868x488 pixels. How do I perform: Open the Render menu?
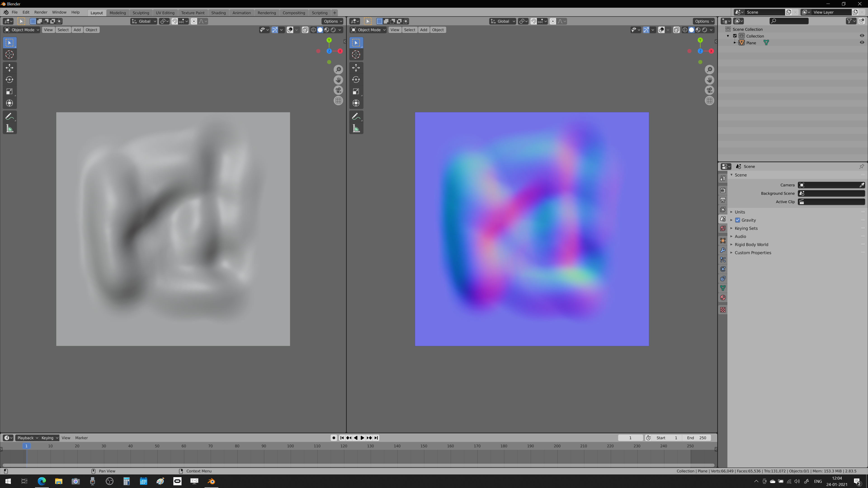click(x=41, y=12)
